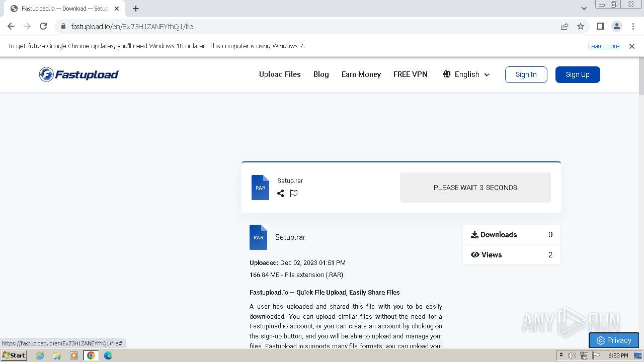Click the browser forward arrow
Screen dimensions: 644x362
point(27,26)
